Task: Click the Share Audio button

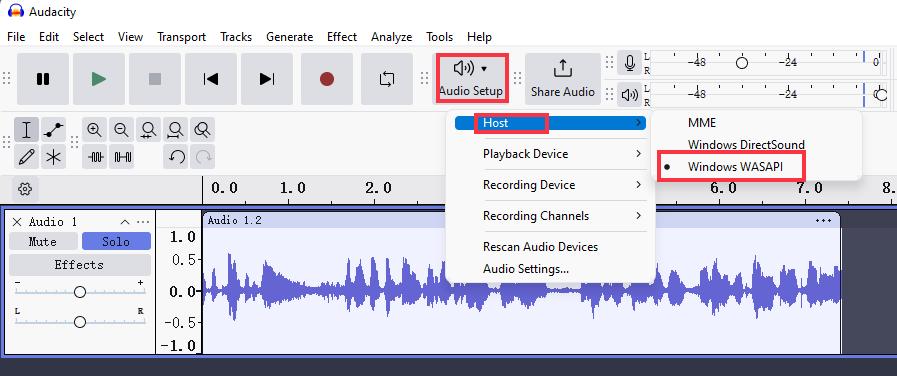Action: click(x=563, y=79)
